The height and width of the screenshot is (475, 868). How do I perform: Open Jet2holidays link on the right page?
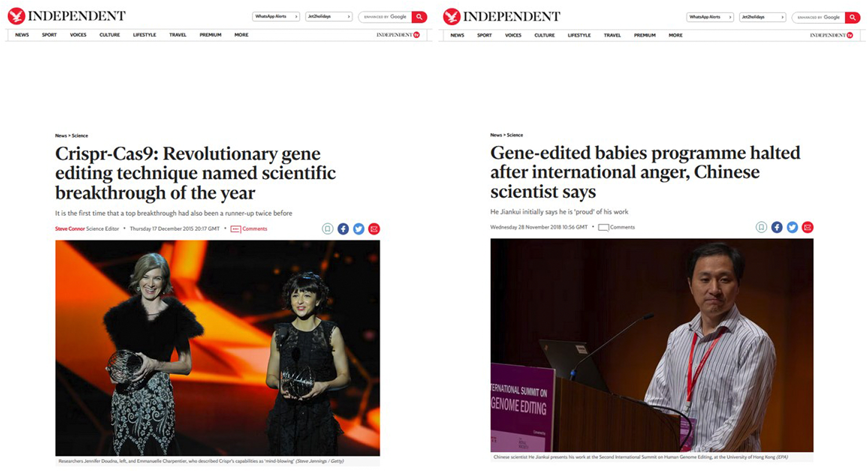coord(762,17)
